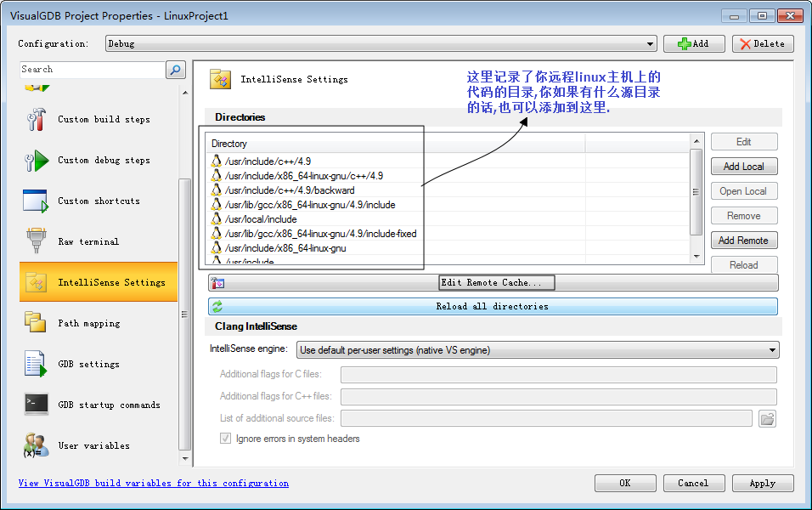812x510 pixels.
Task: Click Reload all directories button
Action: [493, 306]
